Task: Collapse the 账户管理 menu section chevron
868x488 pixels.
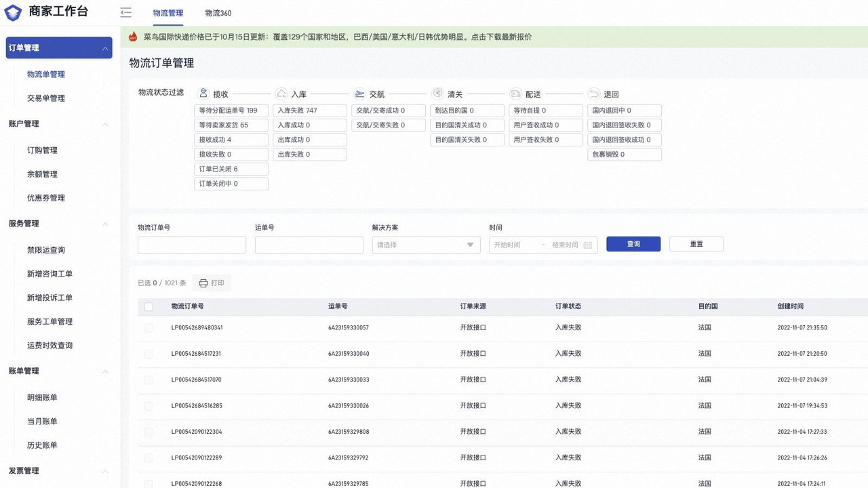Action: point(104,124)
